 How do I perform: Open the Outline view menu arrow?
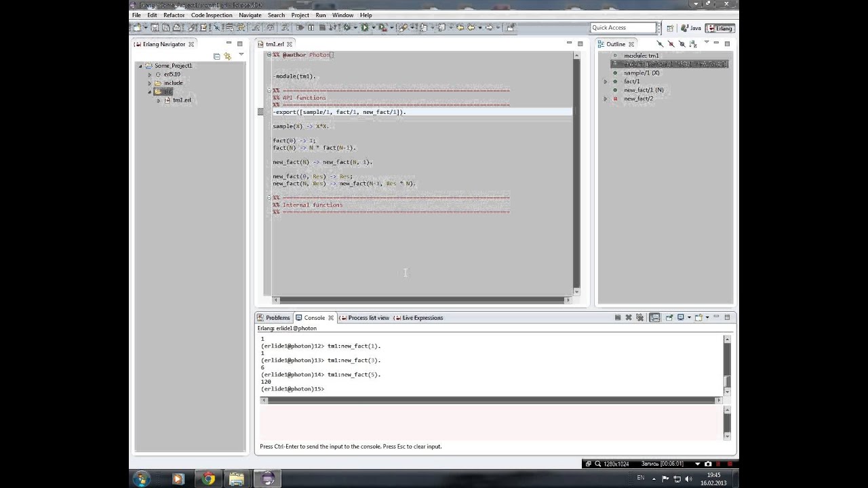[x=707, y=42]
